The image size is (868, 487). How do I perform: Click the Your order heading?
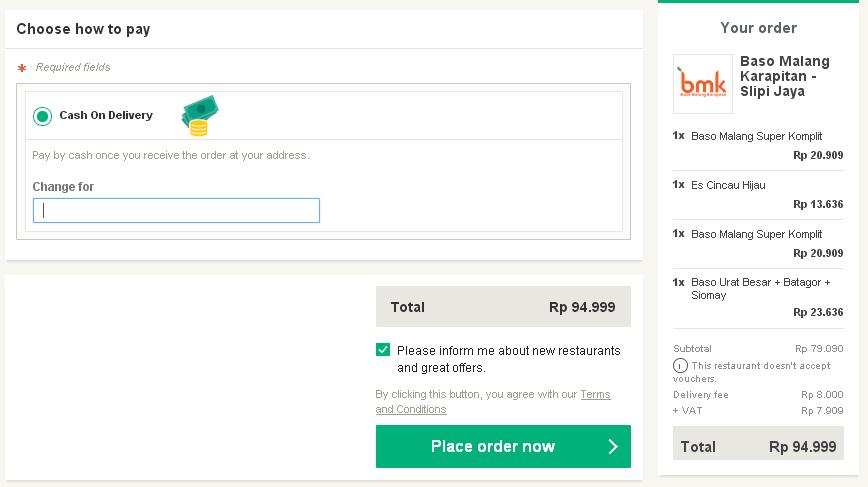point(758,28)
